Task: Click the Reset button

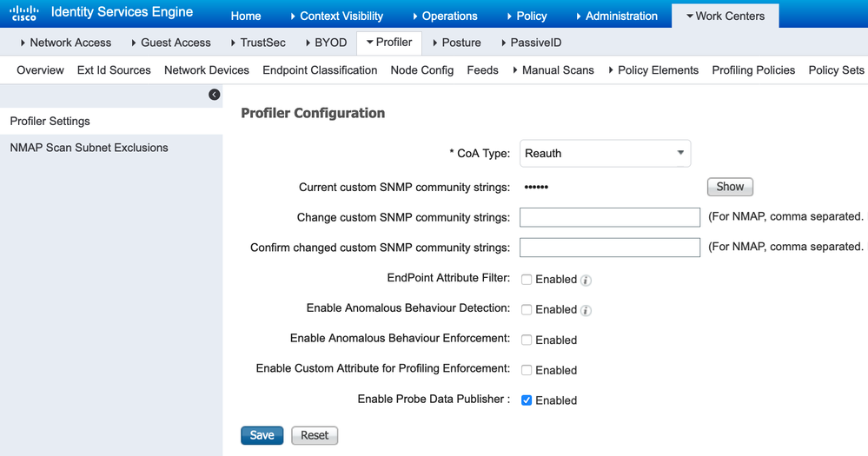Action: click(315, 435)
